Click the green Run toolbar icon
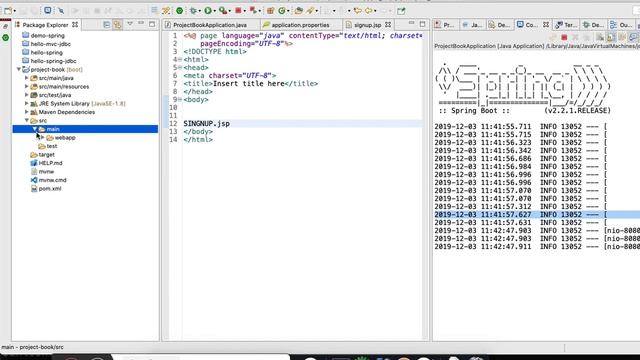This screenshot has height=360, width=640. point(208,11)
